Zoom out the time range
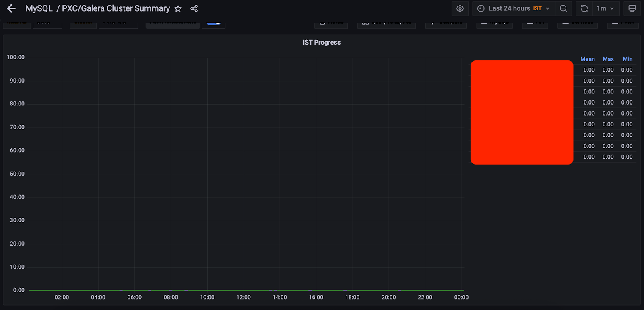 (563, 8)
